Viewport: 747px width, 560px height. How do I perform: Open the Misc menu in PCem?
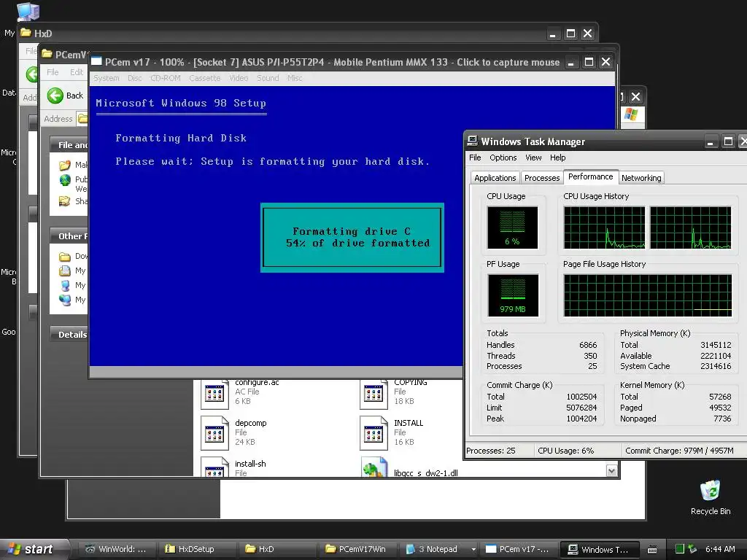pos(295,78)
